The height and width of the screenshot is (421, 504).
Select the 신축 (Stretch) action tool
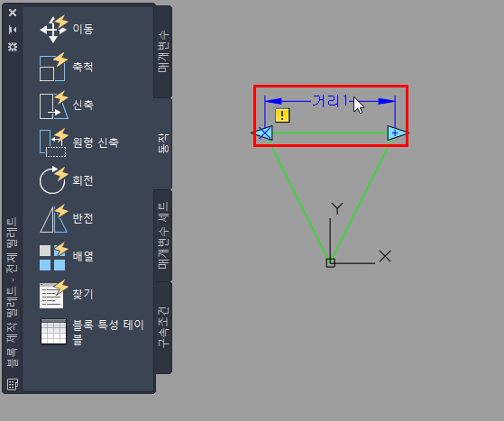click(67, 105)
